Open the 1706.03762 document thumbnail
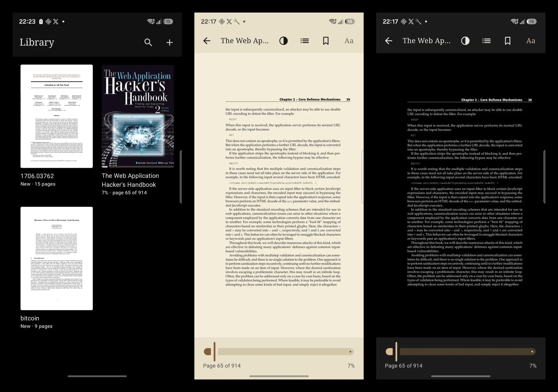The height and width of the screenshot is (392, 558). pos(57,116)
